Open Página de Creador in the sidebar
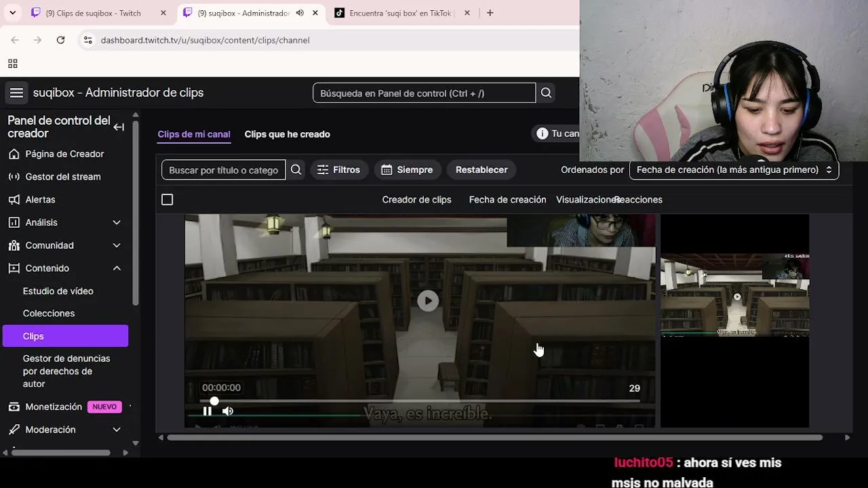Viewport: 868px width, 488px height. pos(64,154)
